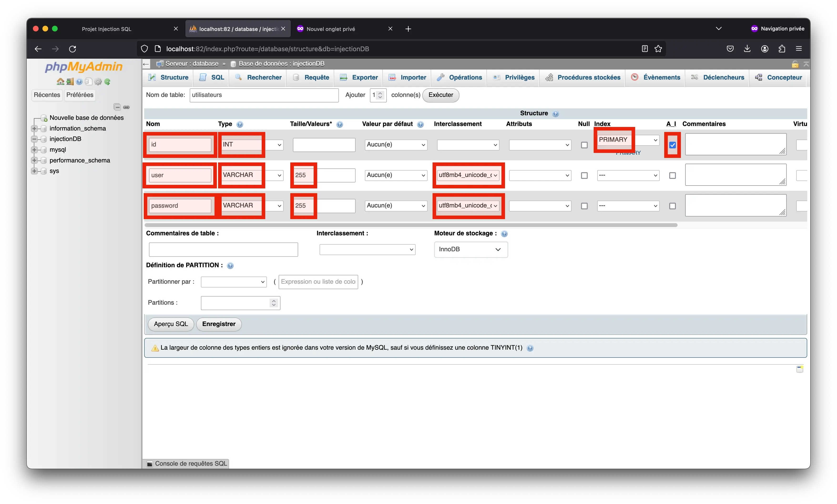Open default value dropdown for user column
Screen dimensions: 837x504
pos(396,176)
